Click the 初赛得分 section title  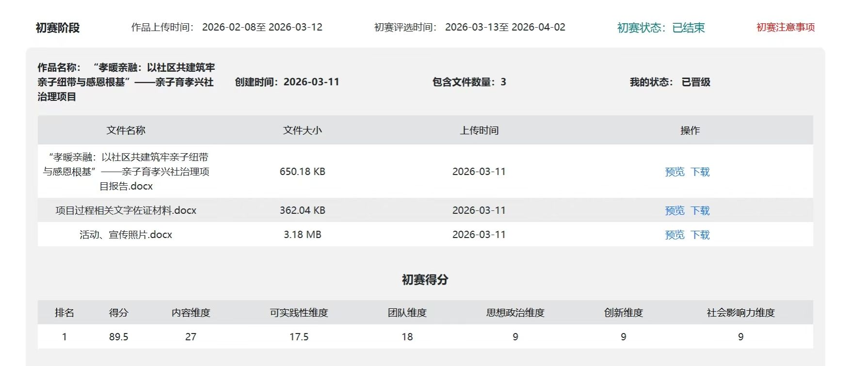[x=425, y=280]
